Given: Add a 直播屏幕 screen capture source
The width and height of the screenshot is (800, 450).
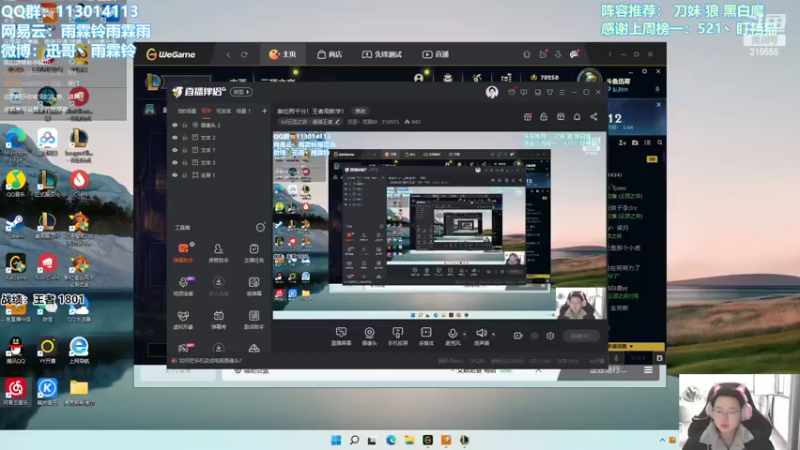Looking at the screenshot, I should pos(341,336).
